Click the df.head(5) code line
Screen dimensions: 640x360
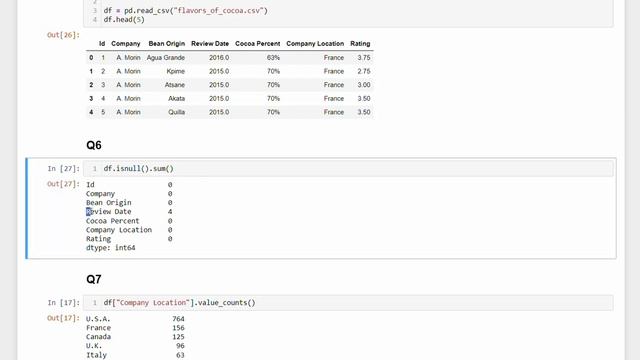click(x=124, y=20)
